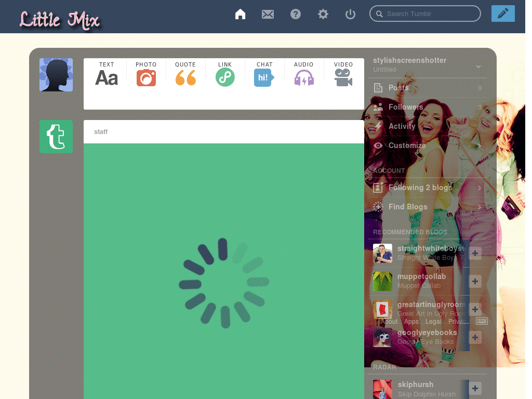Click the Little Mix logo
The height and width of the screenshot is (399, 532).
coord(60,20)
